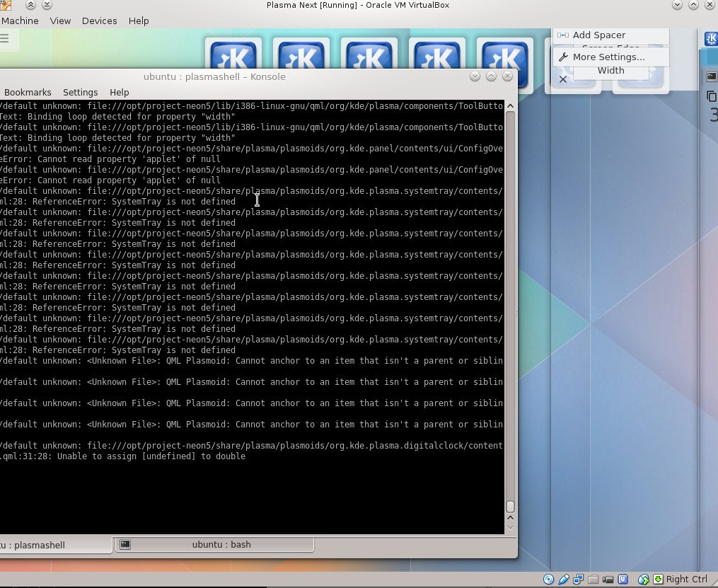
Task: Click the Konsole window title text
Action: point(214,77)
